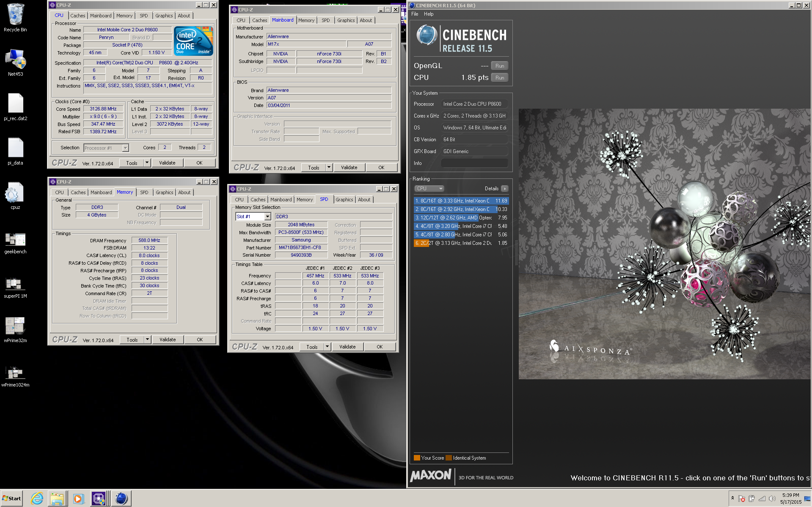
Task: Open Internet Explorer from the taskbar
Action: point(37,499)
